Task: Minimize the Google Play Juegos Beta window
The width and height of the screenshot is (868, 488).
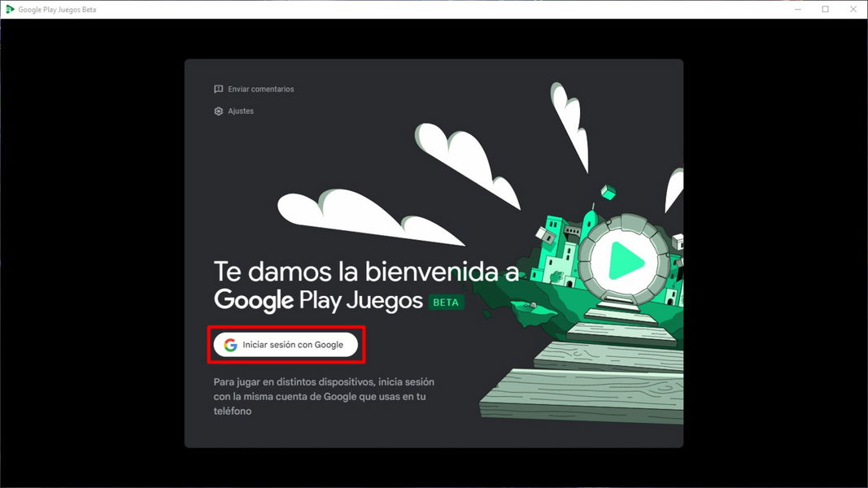Action: click(798, 10)
